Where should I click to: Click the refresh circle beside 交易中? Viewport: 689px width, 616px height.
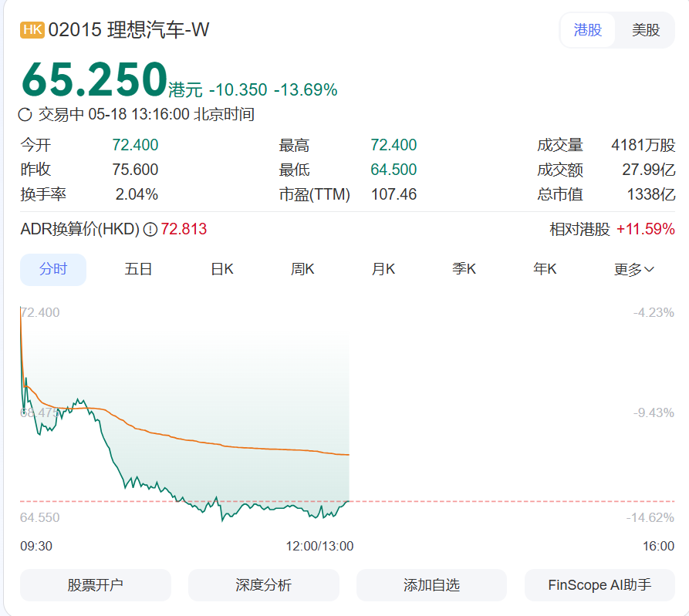(x=25, y=115)
